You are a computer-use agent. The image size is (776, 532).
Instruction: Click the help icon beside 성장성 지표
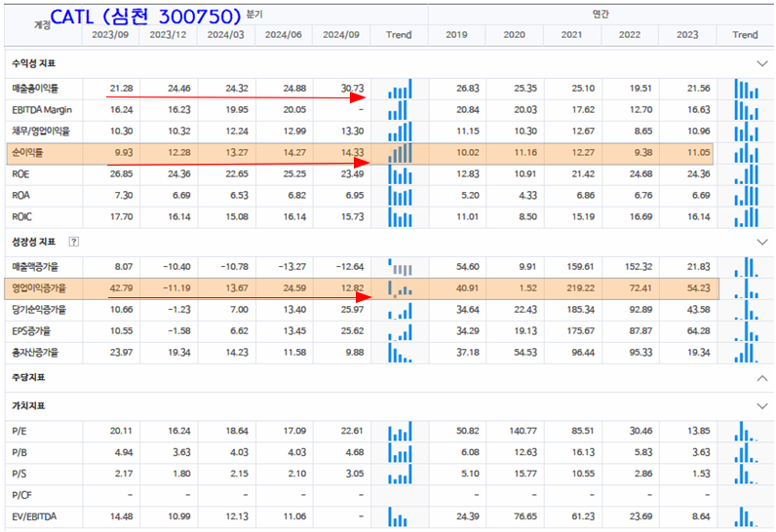(74, 241)
